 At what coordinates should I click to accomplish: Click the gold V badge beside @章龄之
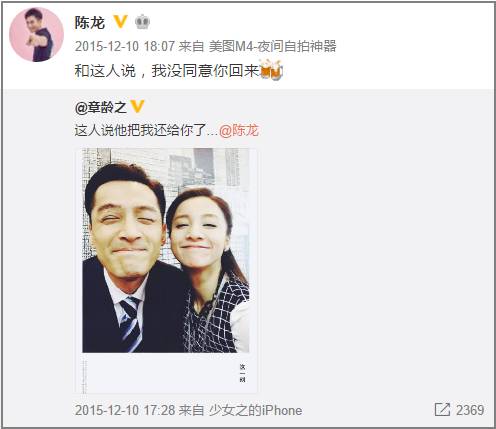137,107
